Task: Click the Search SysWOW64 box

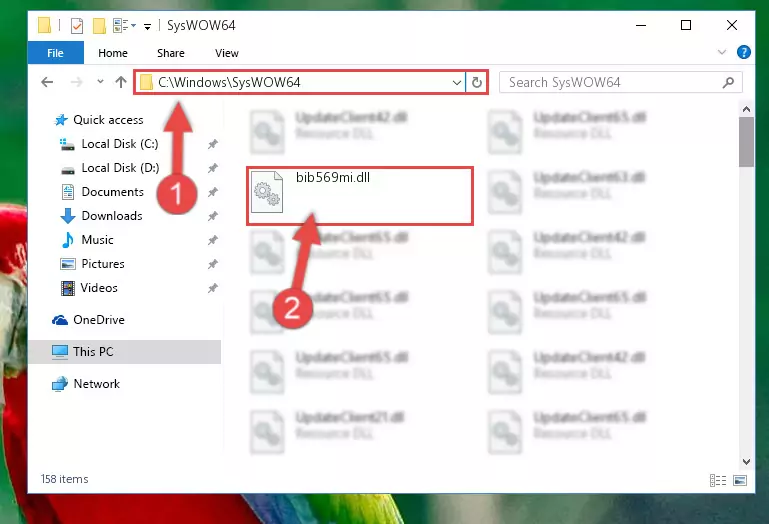Action: tap(620, 82)
